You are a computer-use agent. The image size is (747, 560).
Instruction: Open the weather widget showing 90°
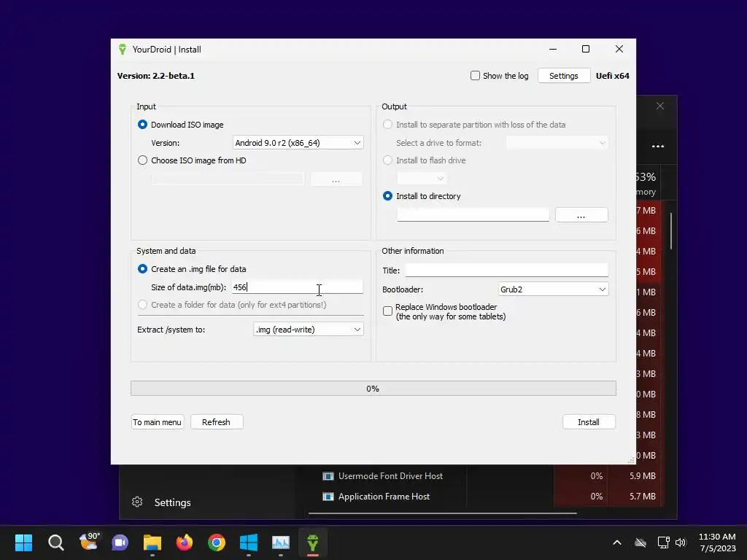[89, 542]
